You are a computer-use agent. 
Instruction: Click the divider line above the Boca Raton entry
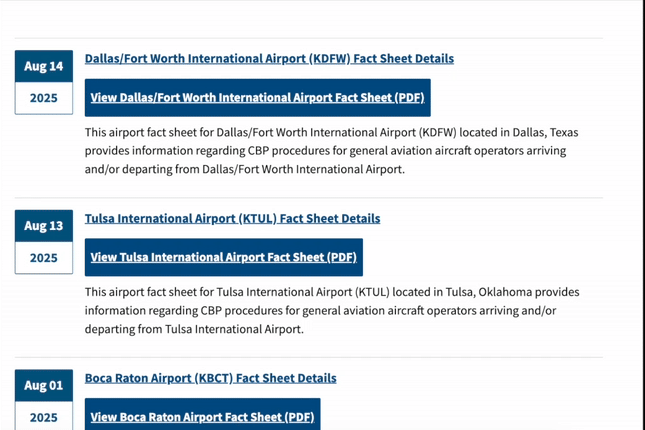tap(309, 358)
